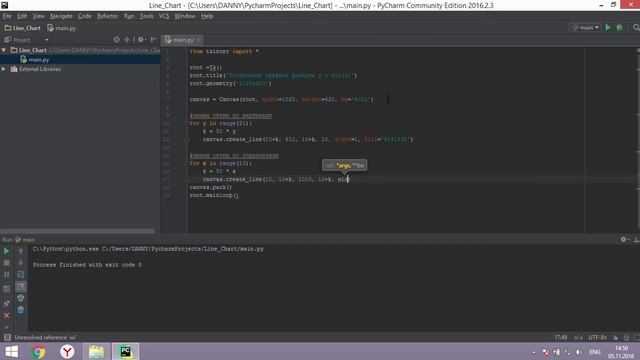Fold the 'for x in range' loop
Screen dimensions: 640x360
point(188,163)
